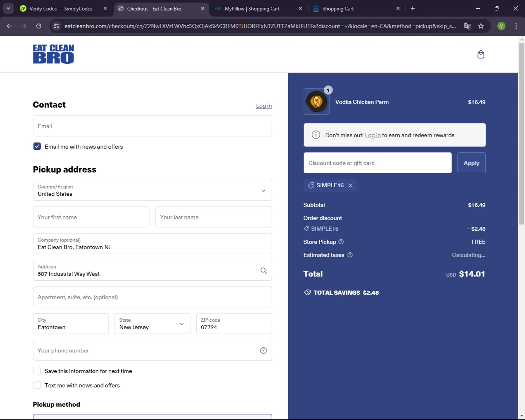This screenshot has height=420, width=525.
Task: Open the Chrome three-dot menu
Action: [x=516, y=26]
